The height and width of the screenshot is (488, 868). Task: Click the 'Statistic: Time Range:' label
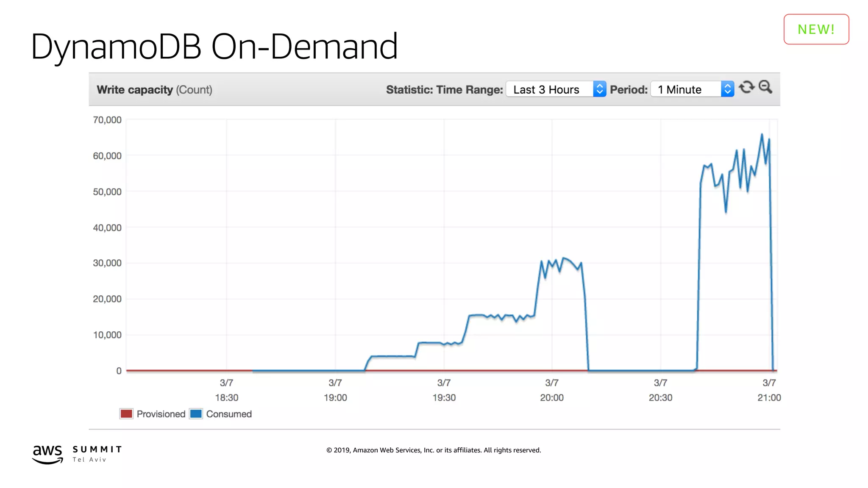(x=444, y=90)
